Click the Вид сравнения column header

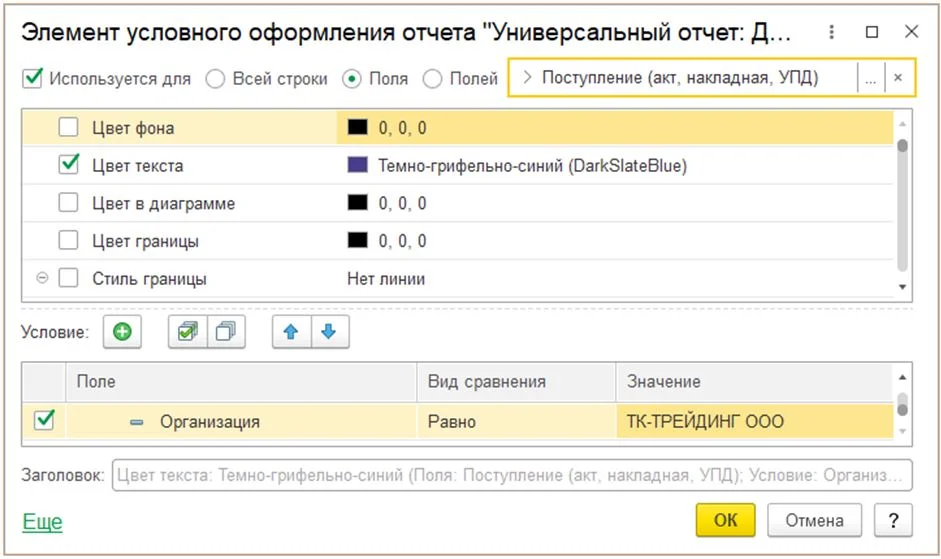tap(516, 382)
